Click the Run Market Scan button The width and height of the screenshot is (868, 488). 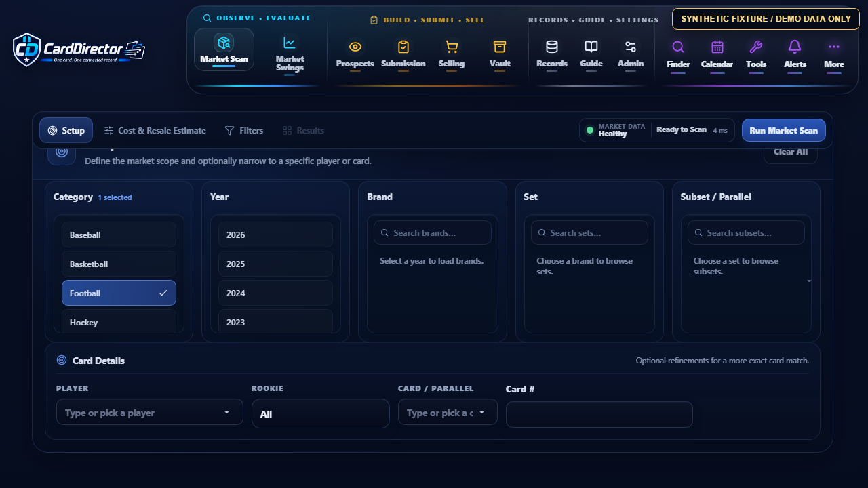pos(784,130)
